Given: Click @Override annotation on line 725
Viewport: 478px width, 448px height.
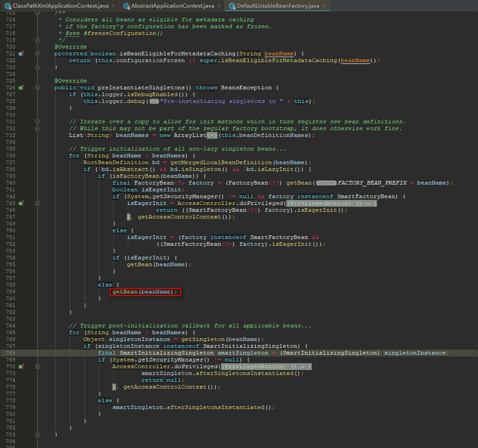Looking at the screenshot, I should (70, 81).
